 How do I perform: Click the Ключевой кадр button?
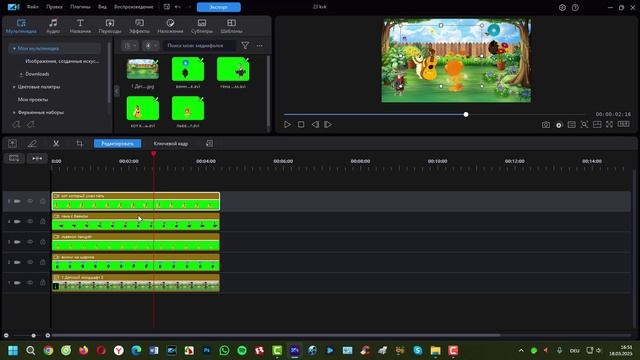pos(171,143)
